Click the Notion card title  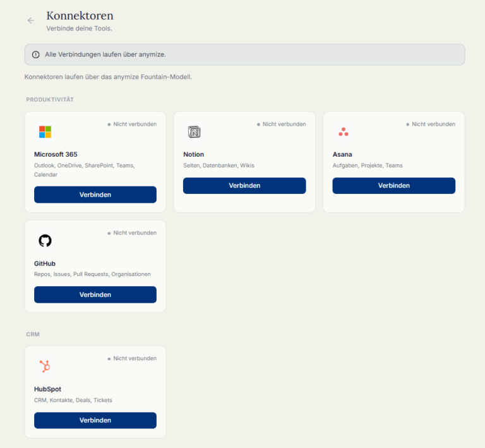[x=194, y=154]
